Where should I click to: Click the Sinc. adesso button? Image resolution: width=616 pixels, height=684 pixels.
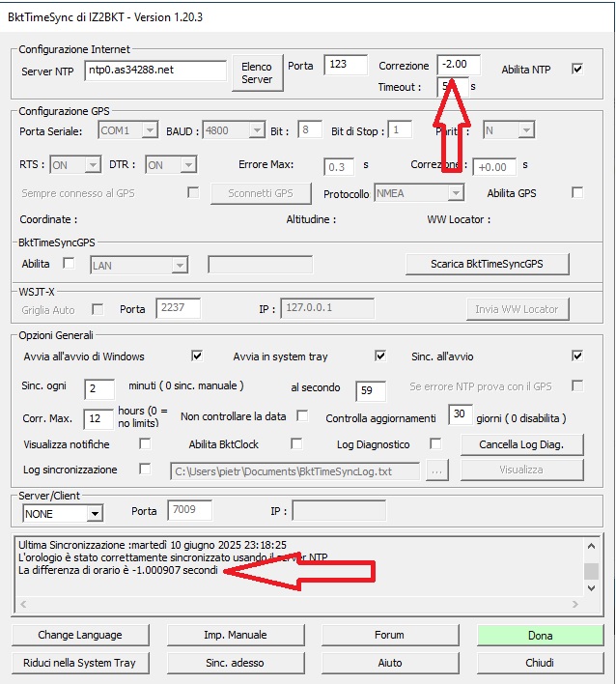(x=235, y=663)
